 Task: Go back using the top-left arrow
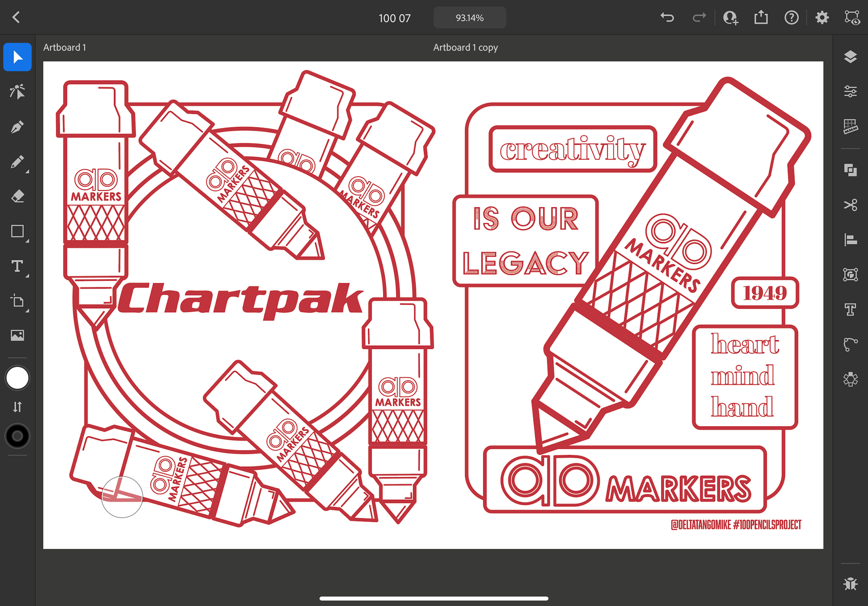click(16, 17)
